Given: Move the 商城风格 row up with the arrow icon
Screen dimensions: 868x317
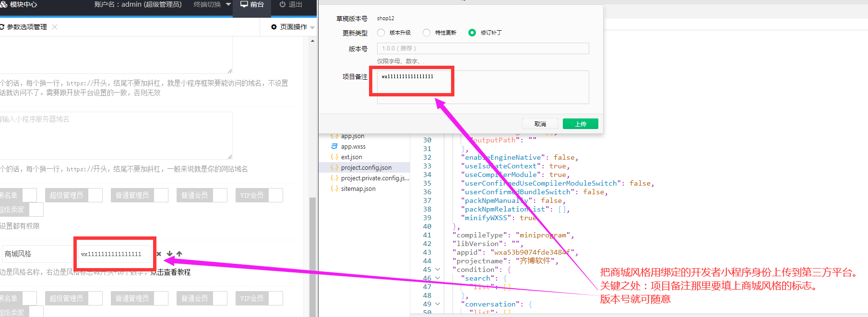Looking at the screenshot, I should (x=179, y=254).
